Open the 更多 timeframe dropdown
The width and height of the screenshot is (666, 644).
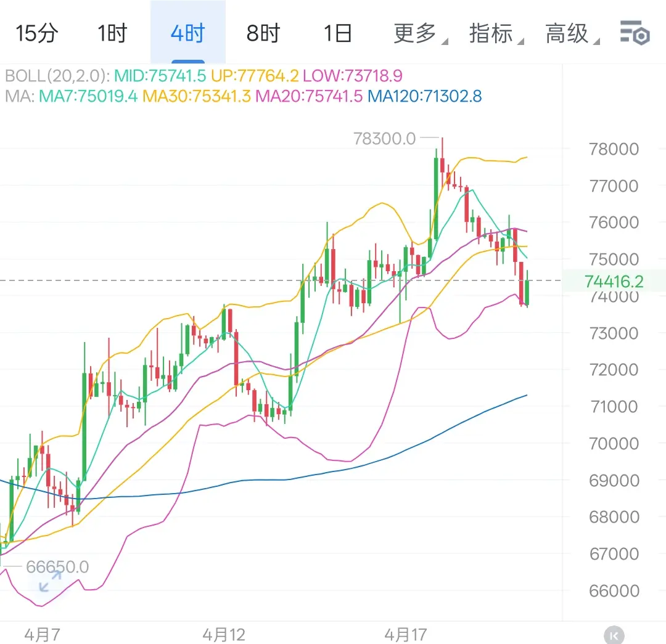(x=420, y=33)
